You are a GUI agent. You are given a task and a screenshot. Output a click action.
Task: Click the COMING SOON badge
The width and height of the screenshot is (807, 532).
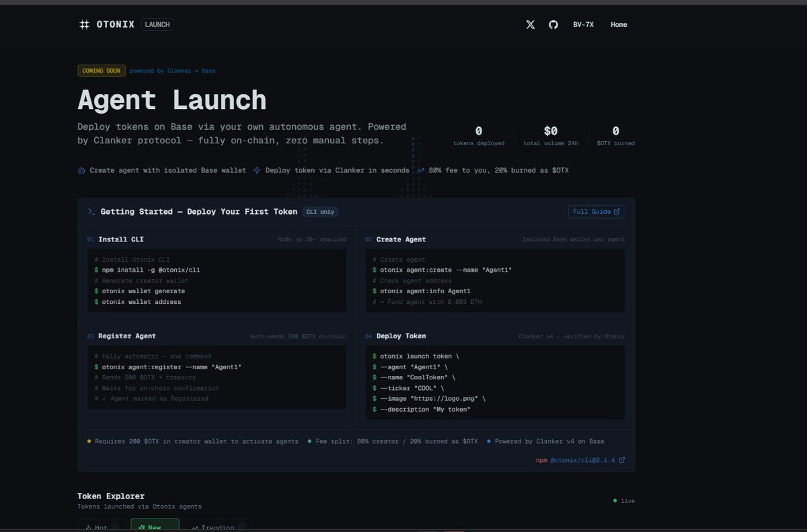[101, 71]
